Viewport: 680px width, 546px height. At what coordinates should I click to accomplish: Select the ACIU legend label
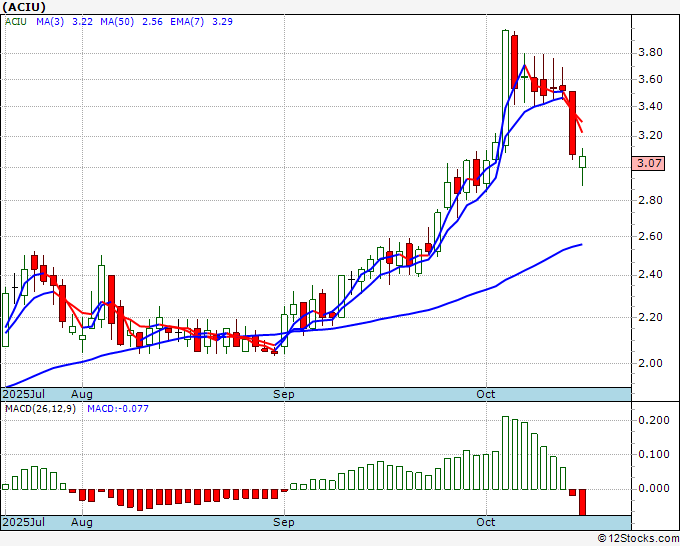pos(16,22)
